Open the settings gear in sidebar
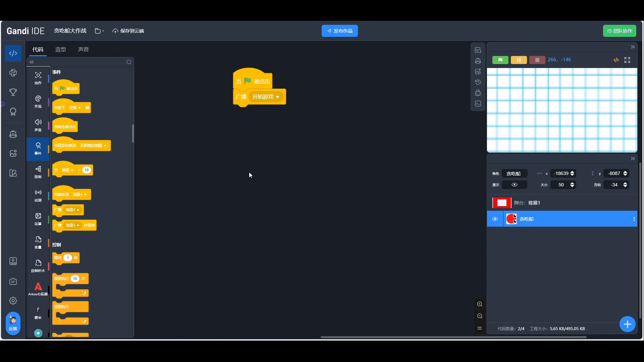This screenshot has height=362, width=644. coord(13,301)
